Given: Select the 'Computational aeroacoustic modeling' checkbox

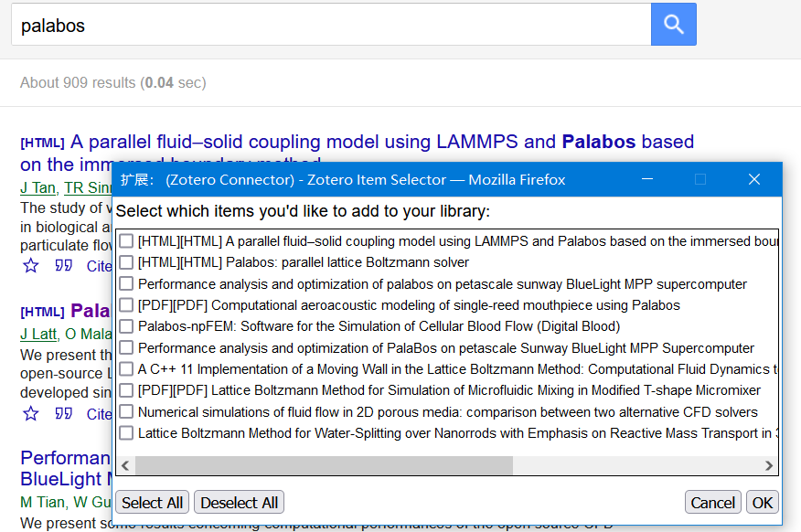Looking at the screenshot, I should 126,305.
